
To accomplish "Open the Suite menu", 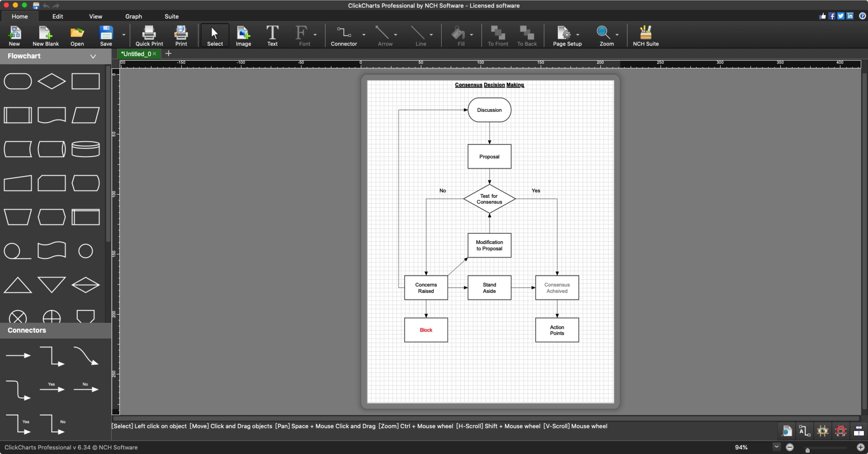I will point(171,16).
